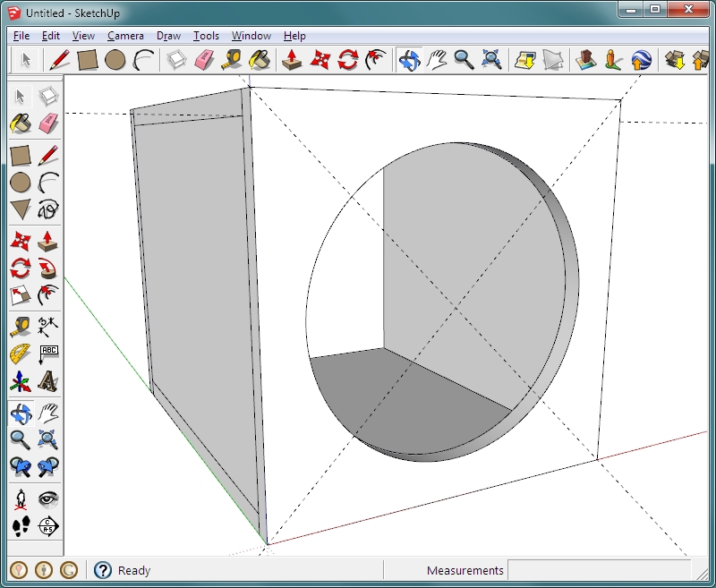Select the Section Plane tool
This screenshot has height=588, width=716.
coord(48,527)
